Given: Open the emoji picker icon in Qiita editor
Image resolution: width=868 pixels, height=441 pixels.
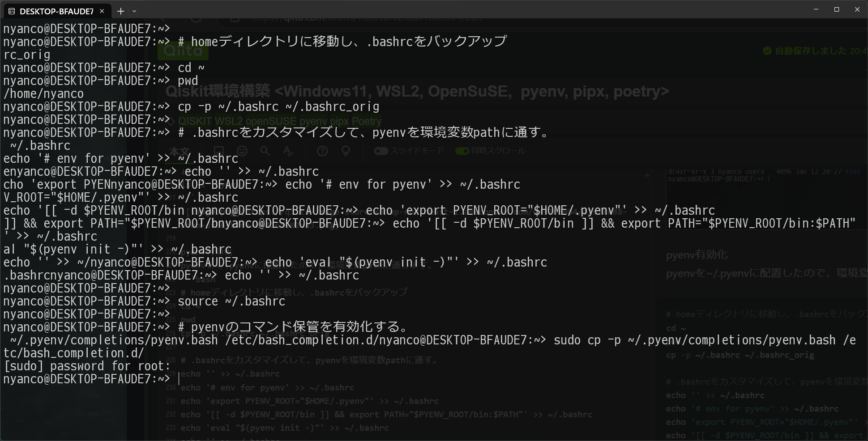Looking at the screenshot, I should click(242, 151).
